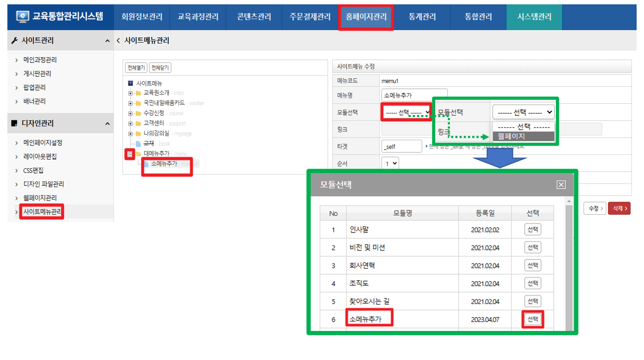Collapse the 대메뉴추가 tree node

coord(130,154)
